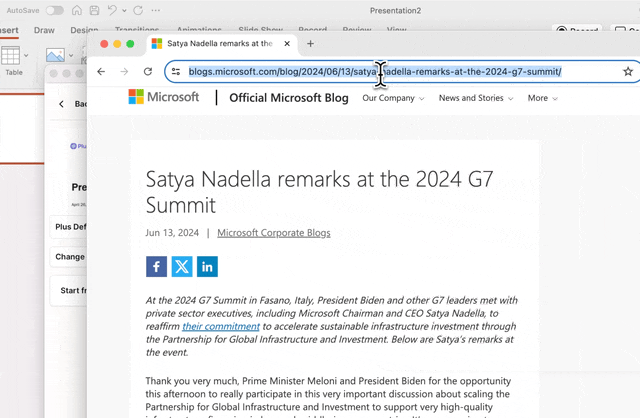Open the Microsoft Corporate Blogs link
The image size is (640, 418).
[x=273, y=233]
